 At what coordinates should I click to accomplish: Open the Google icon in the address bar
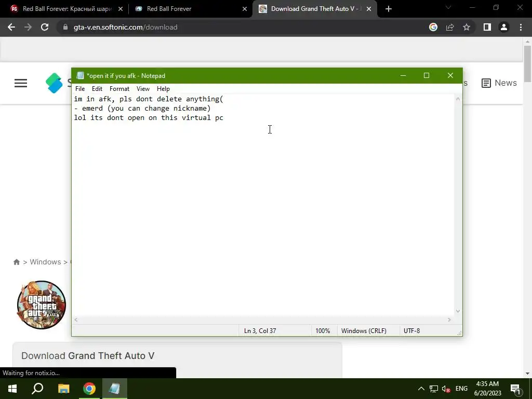pyautogui.click(x=433, y=27)
